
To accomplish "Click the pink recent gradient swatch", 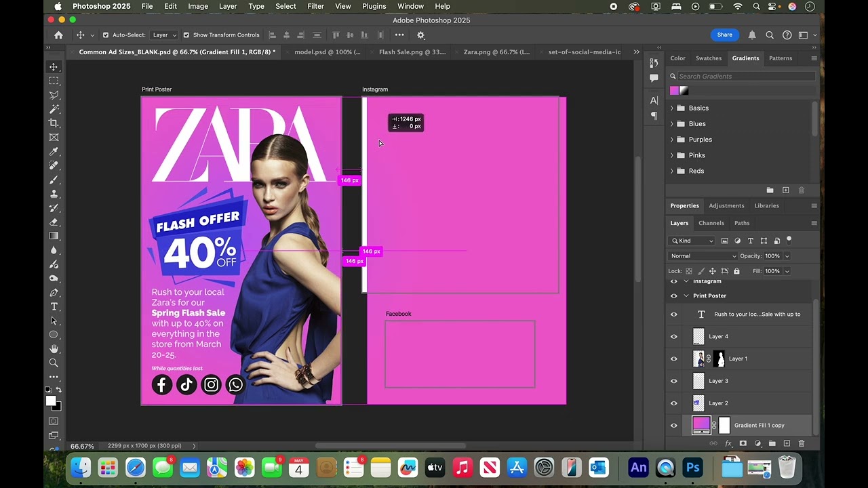I will pos(674,91).
